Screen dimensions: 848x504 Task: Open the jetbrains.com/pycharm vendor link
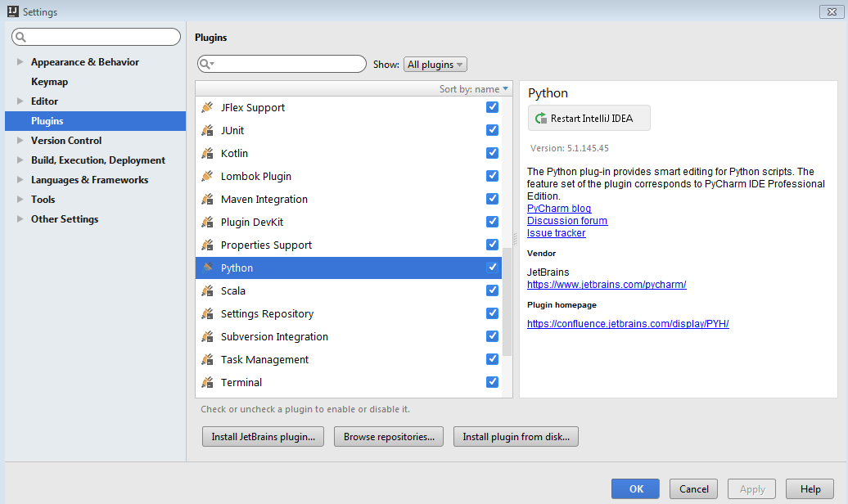[607, 285]
